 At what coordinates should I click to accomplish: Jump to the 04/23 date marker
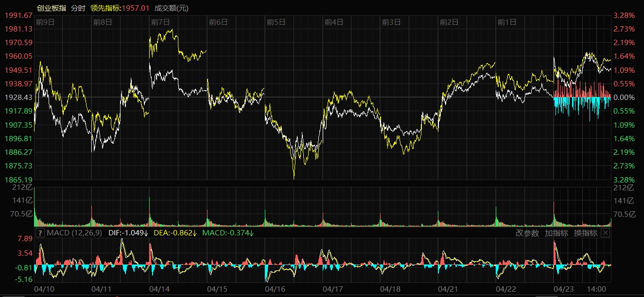tap(564, 289)
